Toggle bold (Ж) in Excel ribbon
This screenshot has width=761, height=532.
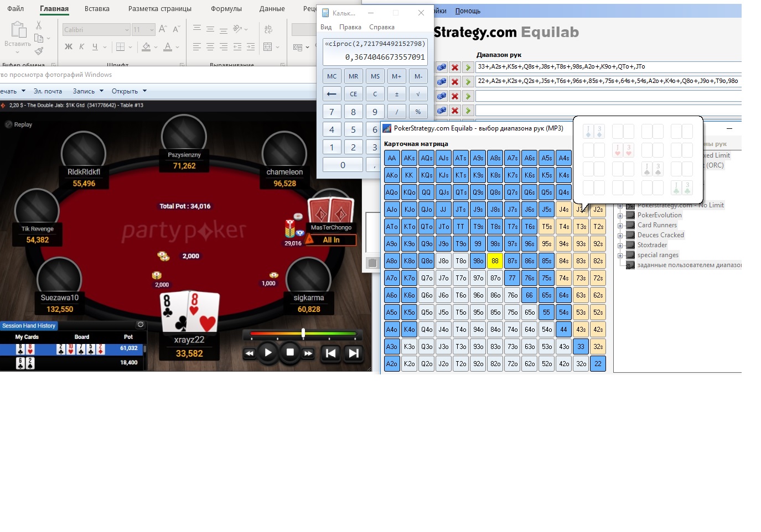69,47
